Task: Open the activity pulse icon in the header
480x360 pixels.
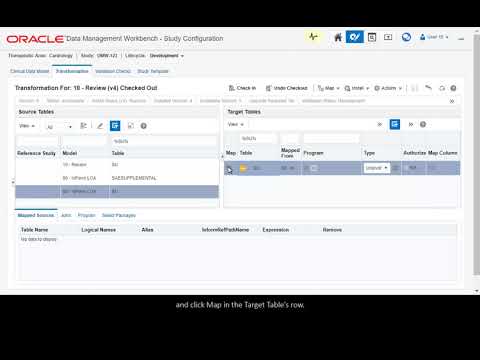Action: [313, 37]
